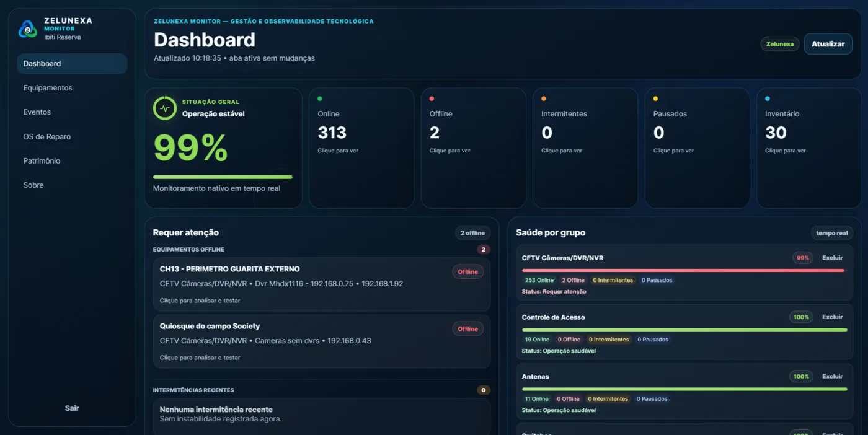Click the Sair logout button
Screen dimensions: 868x435
tap(72, 408)
